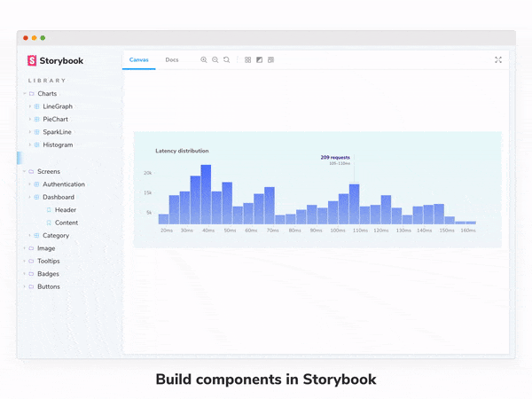This screenshot has height=399, width=532.
Task: Click the SparkLine component icon
Action: pos(37,132)
